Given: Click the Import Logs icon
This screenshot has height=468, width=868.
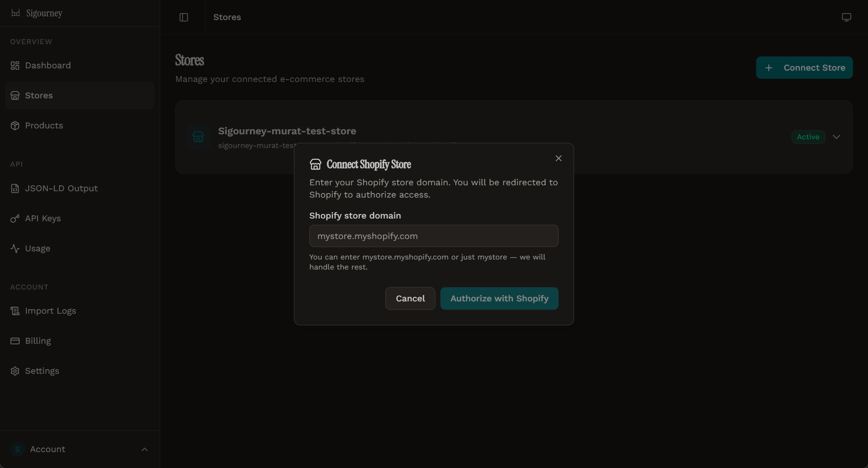Looking at the screenshot, I should [15, 311].
